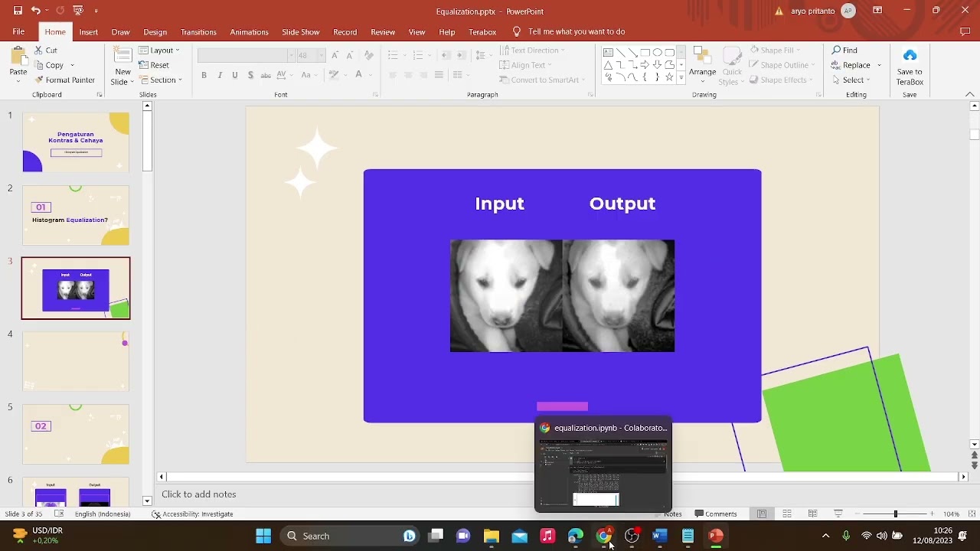Open the Animations tab
This screenshot has width=980, height=551.
[249, 31]
